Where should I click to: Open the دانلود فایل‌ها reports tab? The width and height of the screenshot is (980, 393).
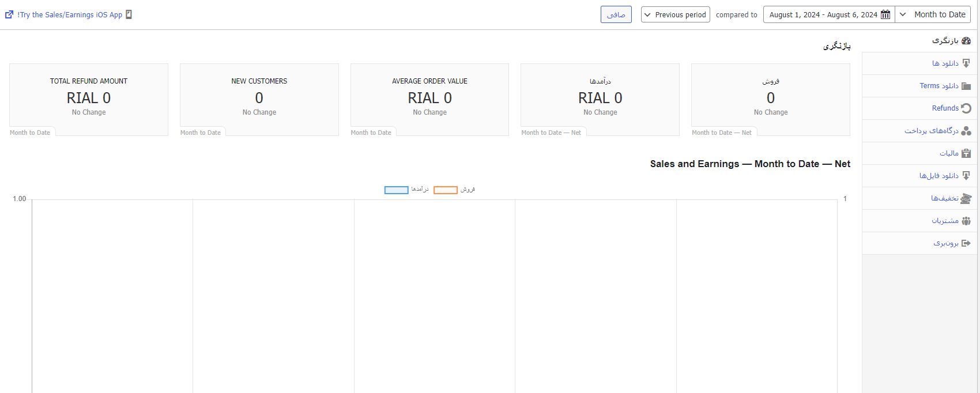click(x=938, y=176)
